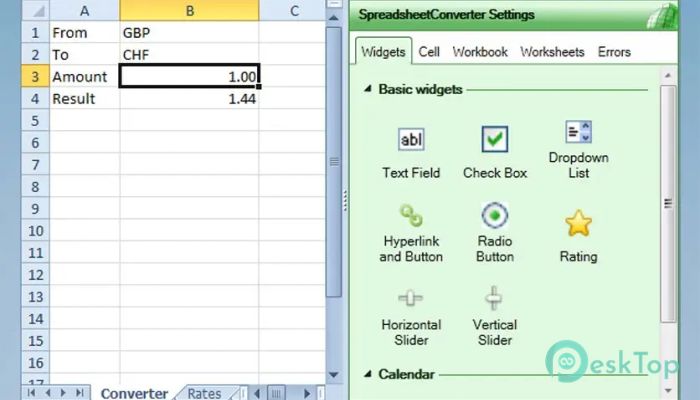Select column C header

click(293, 10)
